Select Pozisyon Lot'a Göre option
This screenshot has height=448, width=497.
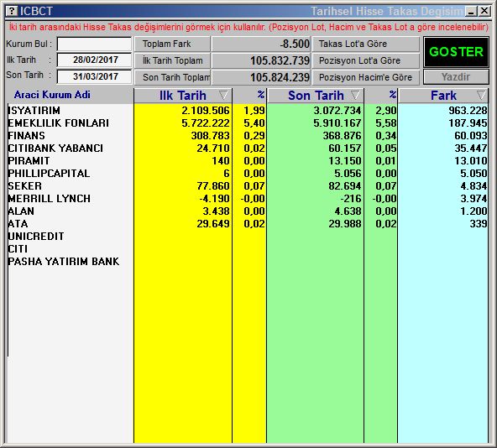(x=366, y=60)
